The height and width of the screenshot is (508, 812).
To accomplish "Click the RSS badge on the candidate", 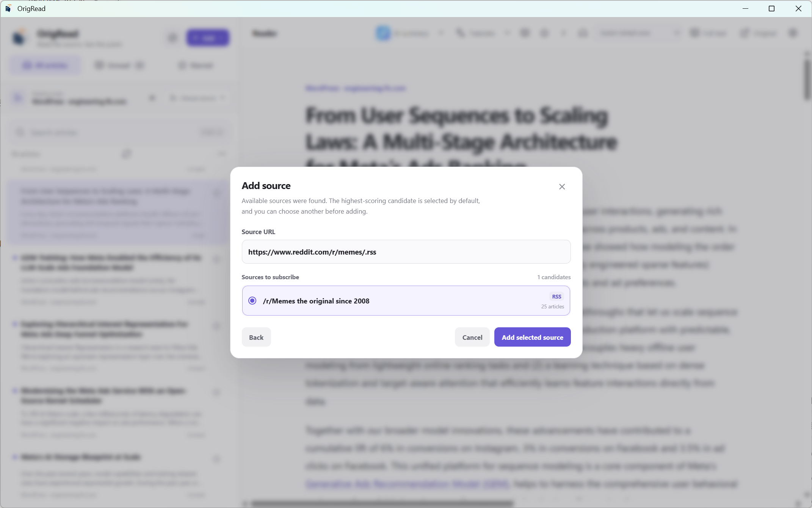I will coord(556,297).
